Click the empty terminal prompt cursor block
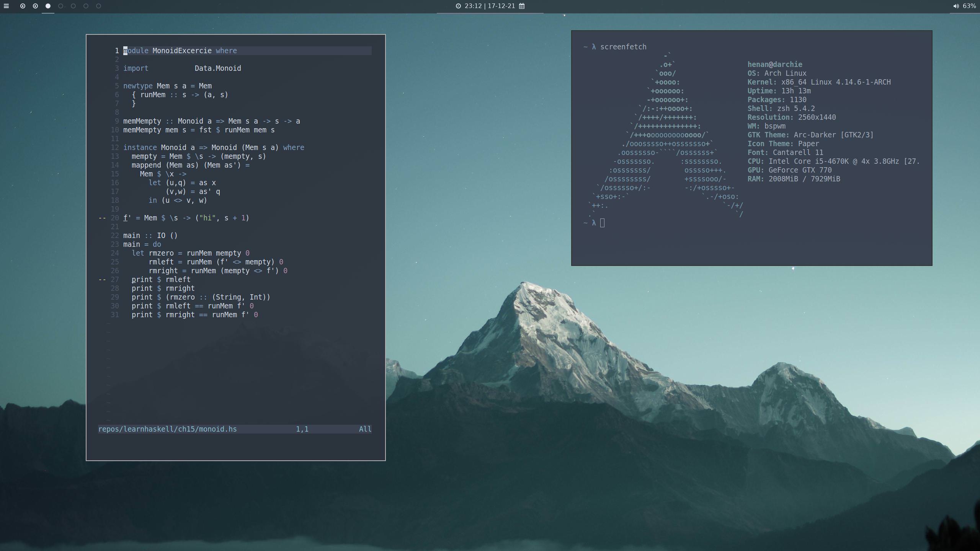 603,223
